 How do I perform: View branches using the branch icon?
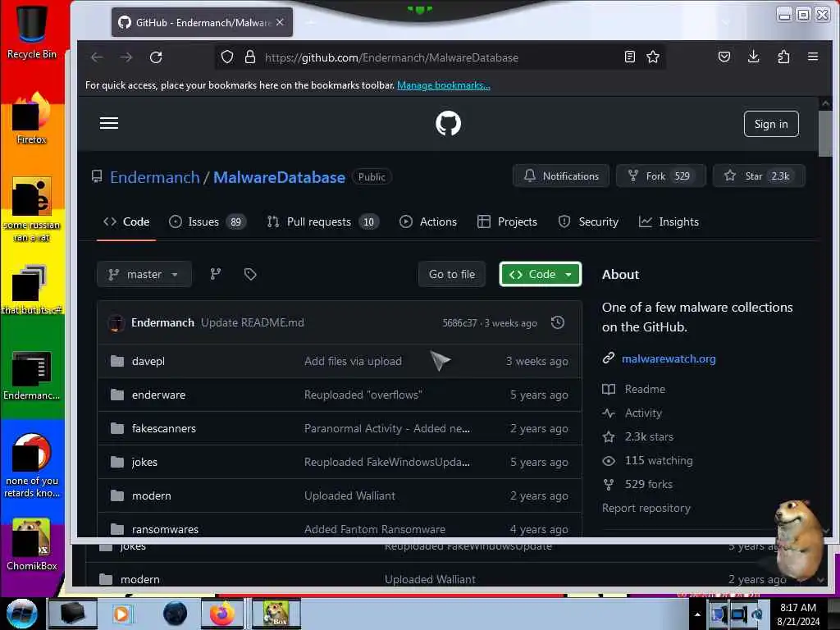click(x=216, y=274)
